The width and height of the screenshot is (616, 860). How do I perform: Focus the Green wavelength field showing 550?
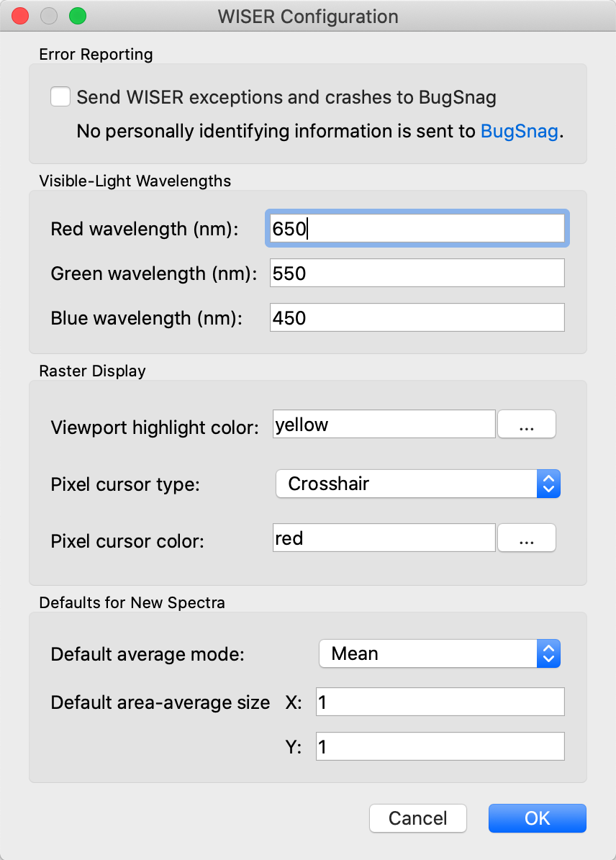point(417,273)
